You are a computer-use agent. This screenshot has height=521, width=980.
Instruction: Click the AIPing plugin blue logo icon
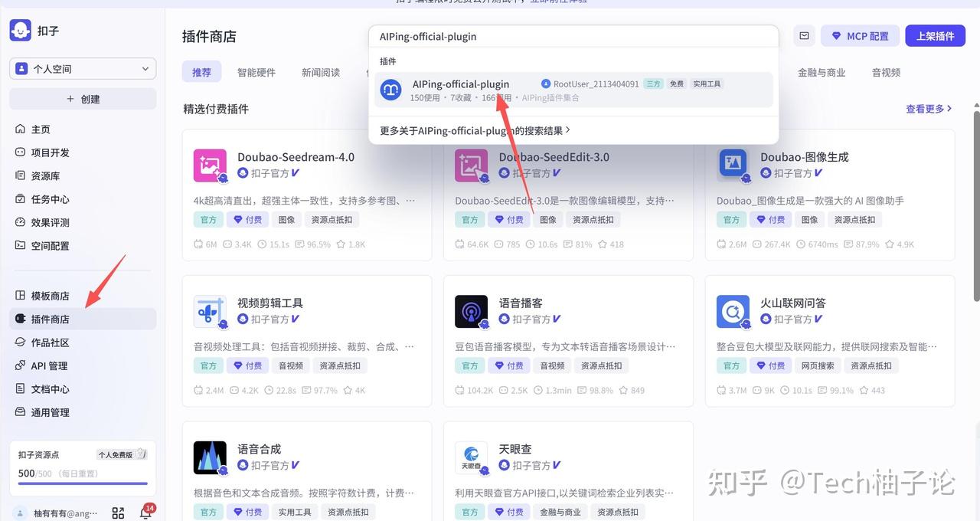point(391,90)
